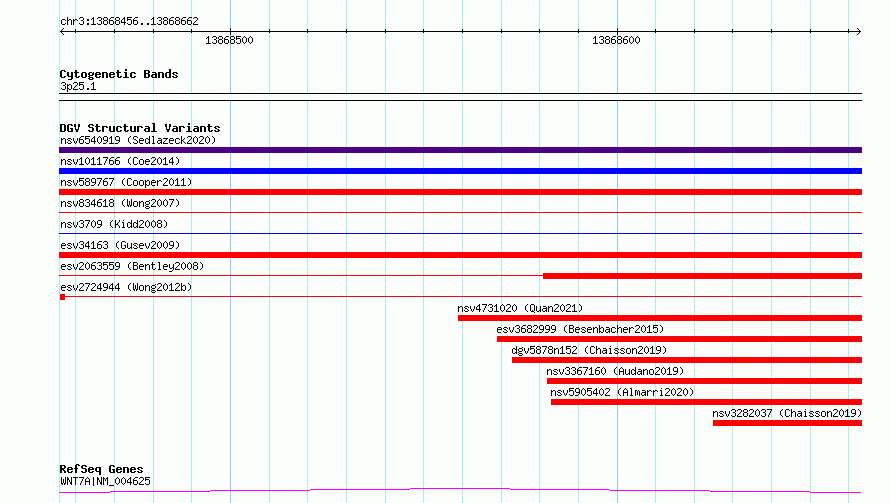The image size is (890, 503).
Task: Click esv34163 (Gusev2009) variant label
Action: [x=120, y=245]
